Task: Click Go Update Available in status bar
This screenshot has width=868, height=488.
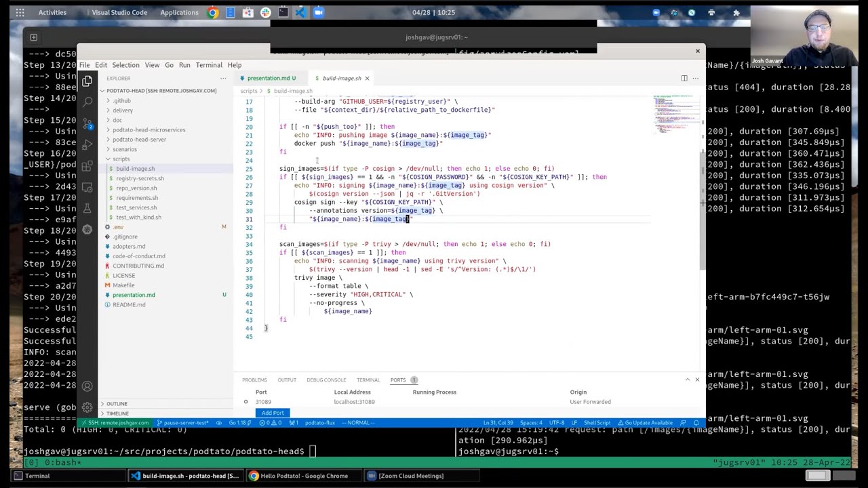Action: point(645,423)
